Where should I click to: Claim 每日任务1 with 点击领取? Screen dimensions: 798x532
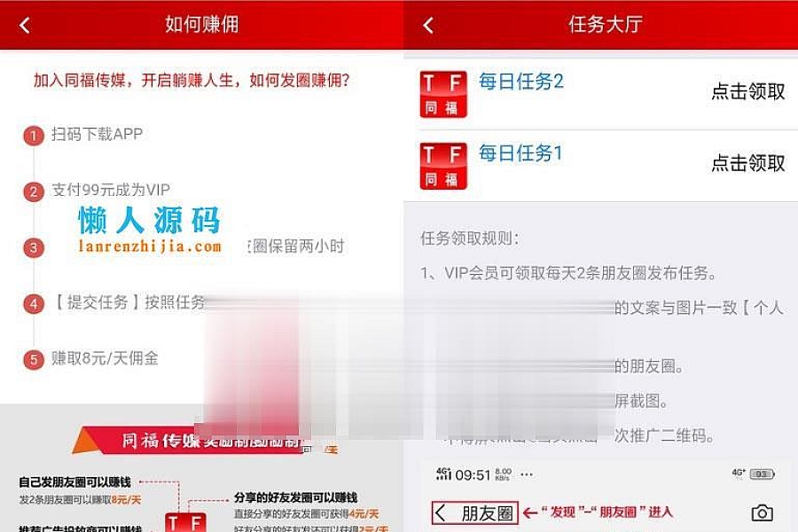click(x=747, y=163)
